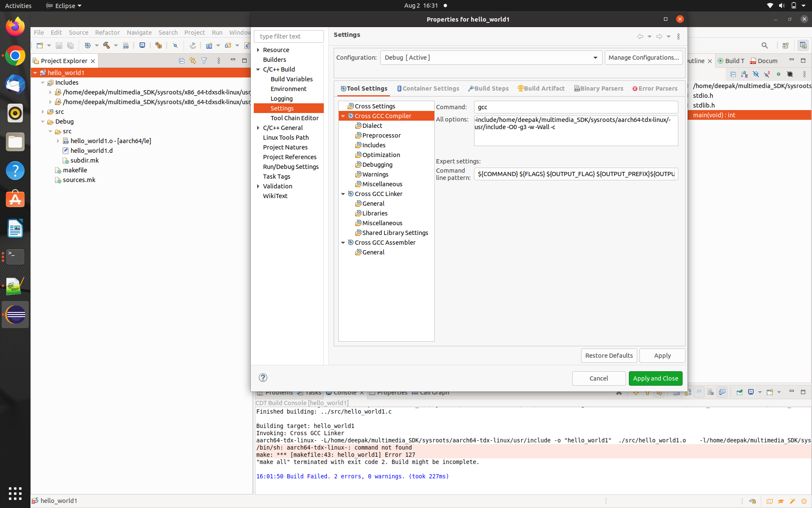This screenshot has height=508, width=812.
Task: Click the New wizard icon in Eclipse toolbar
Action: click(40, 45)
